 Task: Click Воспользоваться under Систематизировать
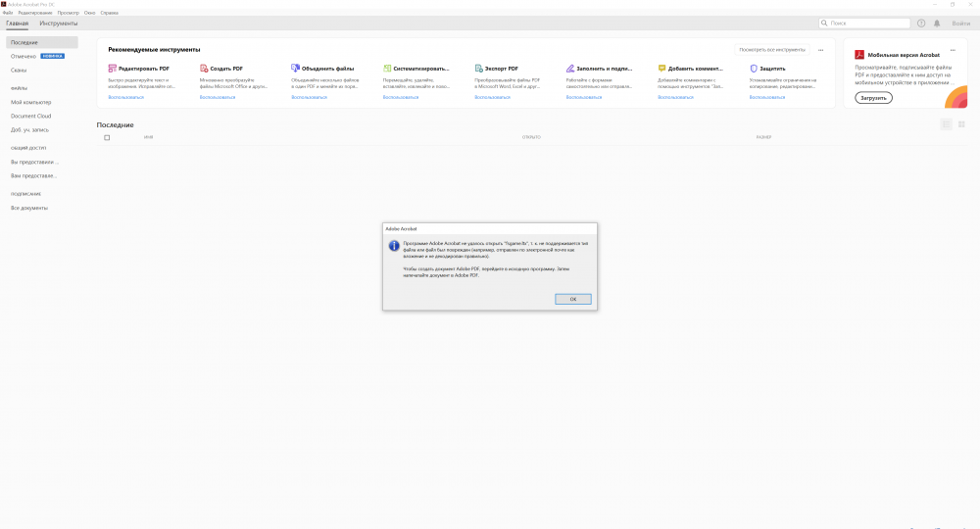point(401,97)
